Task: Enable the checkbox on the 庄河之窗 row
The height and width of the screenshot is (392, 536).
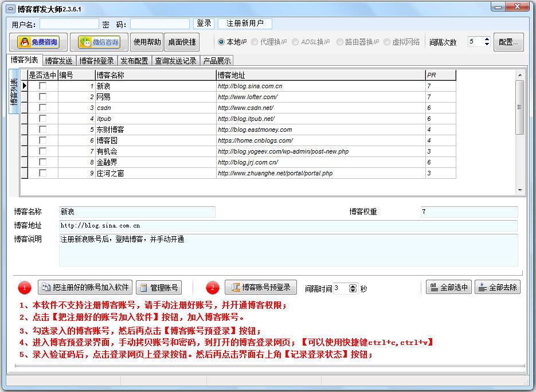Action: (x=43, y=173)
